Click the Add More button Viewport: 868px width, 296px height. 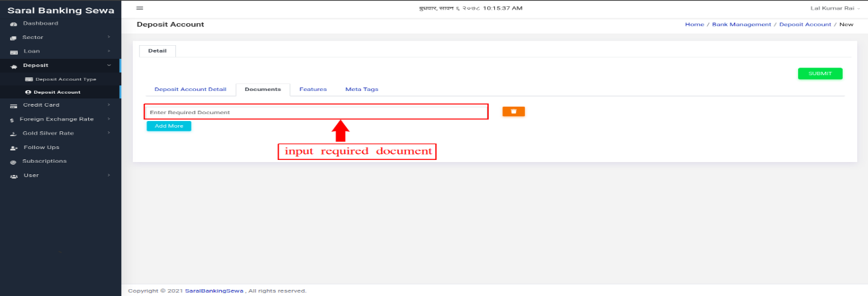[x=169, y=126]
